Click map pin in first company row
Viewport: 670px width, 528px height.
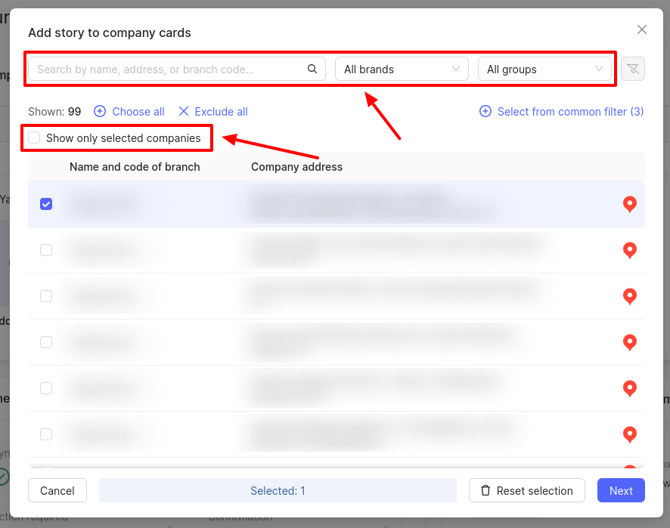coord(630,204)
